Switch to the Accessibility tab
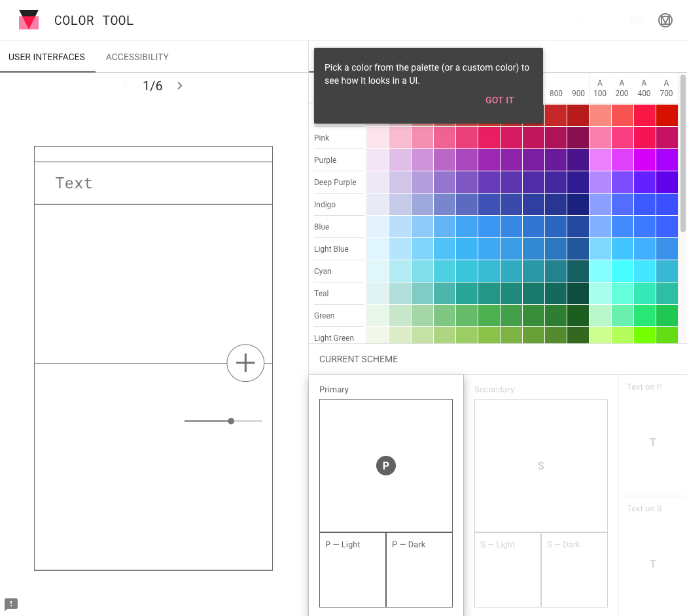This screenshot has width=687, height=616. click(x=137, y=57)
